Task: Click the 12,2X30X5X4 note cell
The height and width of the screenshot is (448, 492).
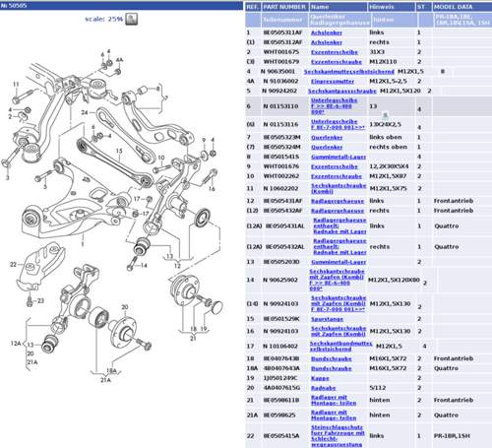Action: (389, 166)
